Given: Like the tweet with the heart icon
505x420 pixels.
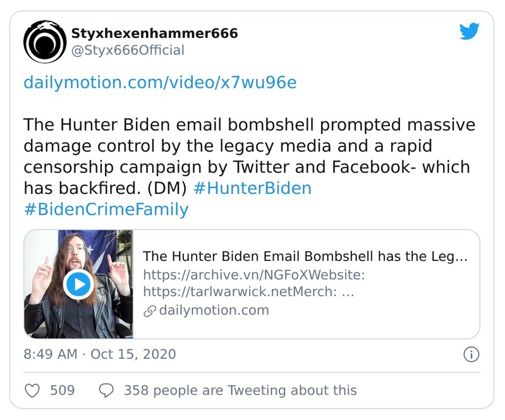Looking at the screenshot, I should point(32,390).
